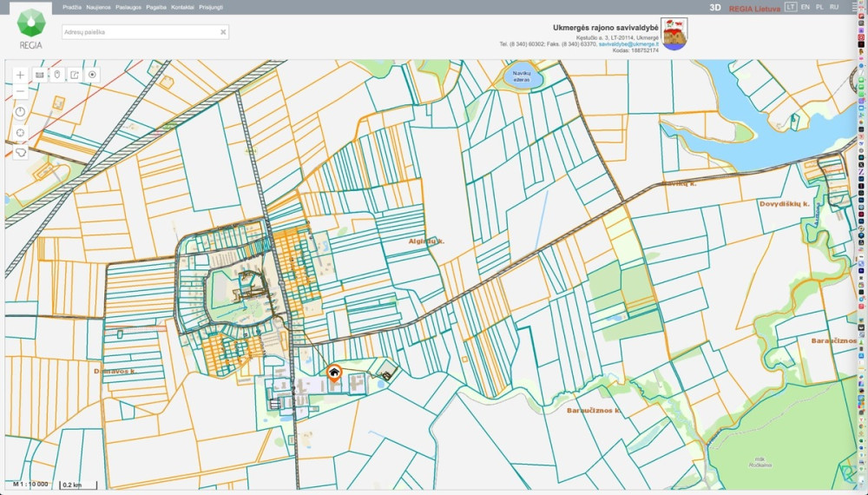868x495 pixels.
Task: Click the Dainavos k. map label
Action: (115, 371)
